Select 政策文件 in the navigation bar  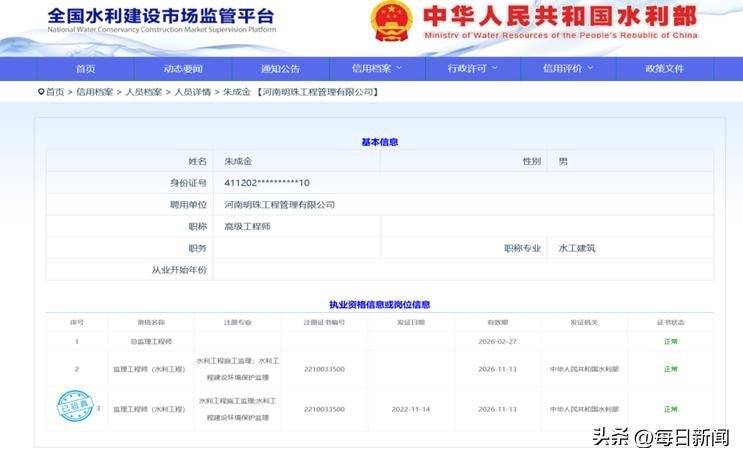[x=665, y=69]
